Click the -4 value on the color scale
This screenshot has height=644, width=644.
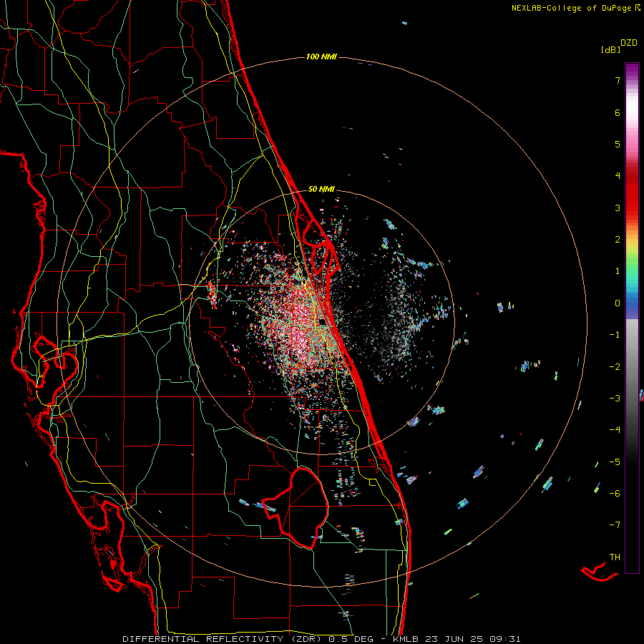tap(615, 430)
